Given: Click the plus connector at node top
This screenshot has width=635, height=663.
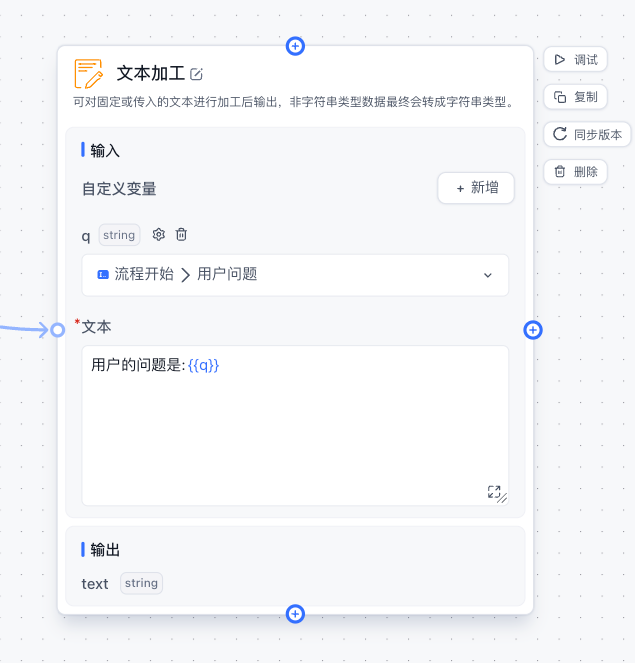Looking at the screenshot, I should 295,46.
